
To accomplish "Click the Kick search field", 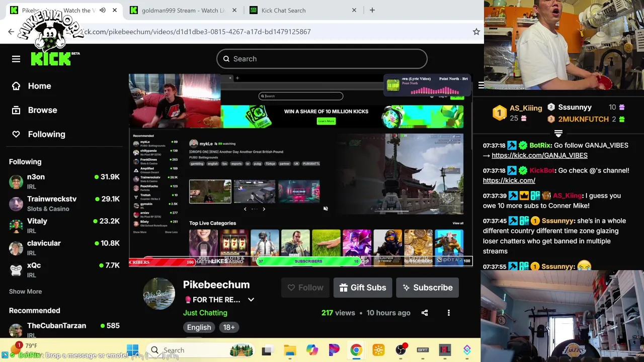I will tap(322, 59).
